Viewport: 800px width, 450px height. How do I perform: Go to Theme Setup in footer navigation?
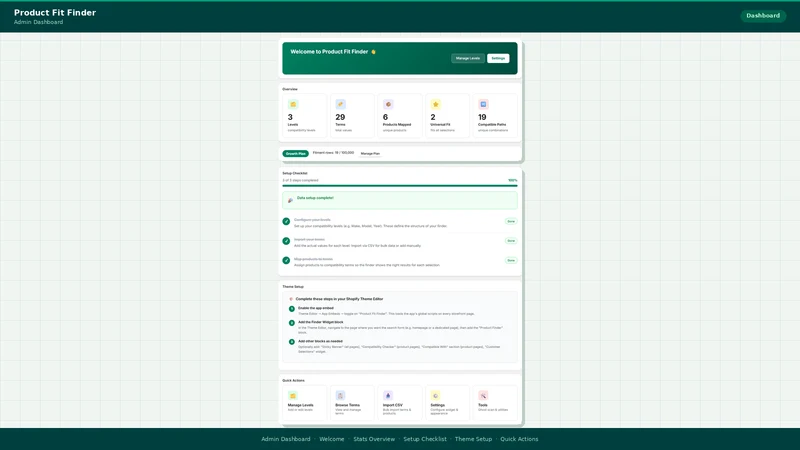[473, 439]
